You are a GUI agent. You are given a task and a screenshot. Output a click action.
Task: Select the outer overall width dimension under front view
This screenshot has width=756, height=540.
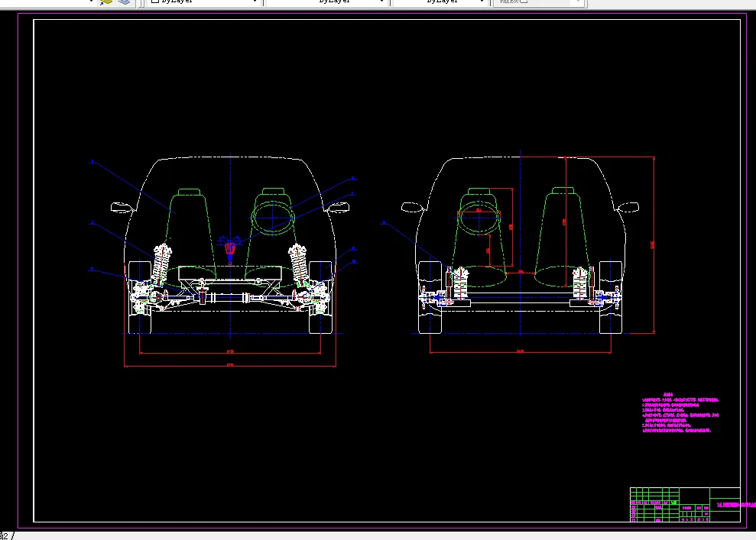230,366
